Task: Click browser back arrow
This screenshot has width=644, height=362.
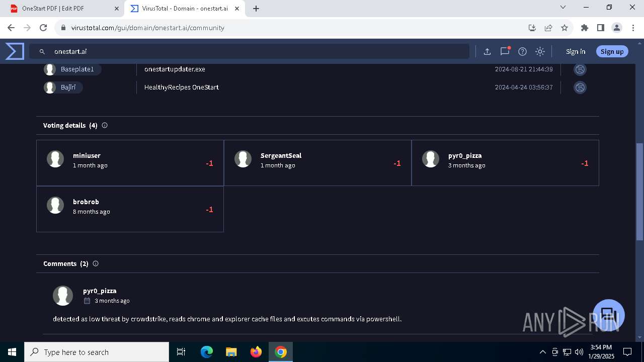Action: (11, 28)
